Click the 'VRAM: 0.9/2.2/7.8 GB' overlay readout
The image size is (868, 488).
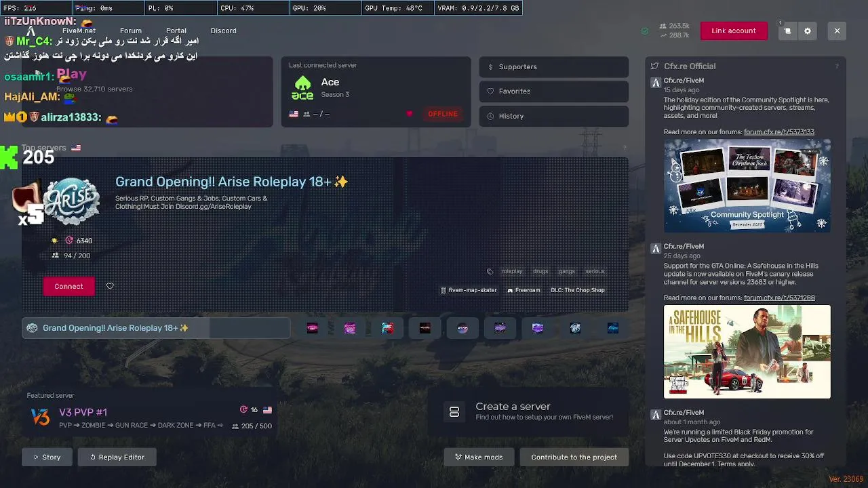[479, 8]
